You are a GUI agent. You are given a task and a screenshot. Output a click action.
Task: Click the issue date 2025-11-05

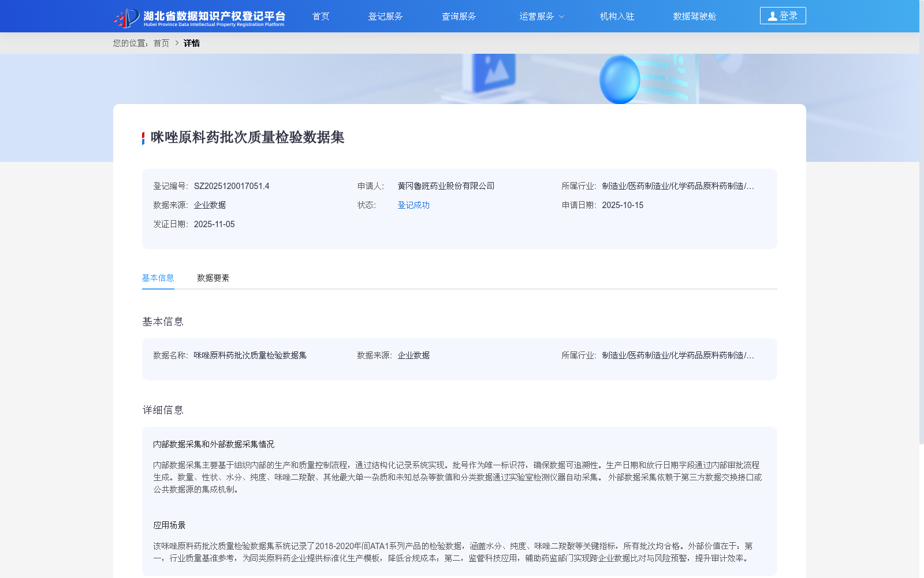(214, 224)
